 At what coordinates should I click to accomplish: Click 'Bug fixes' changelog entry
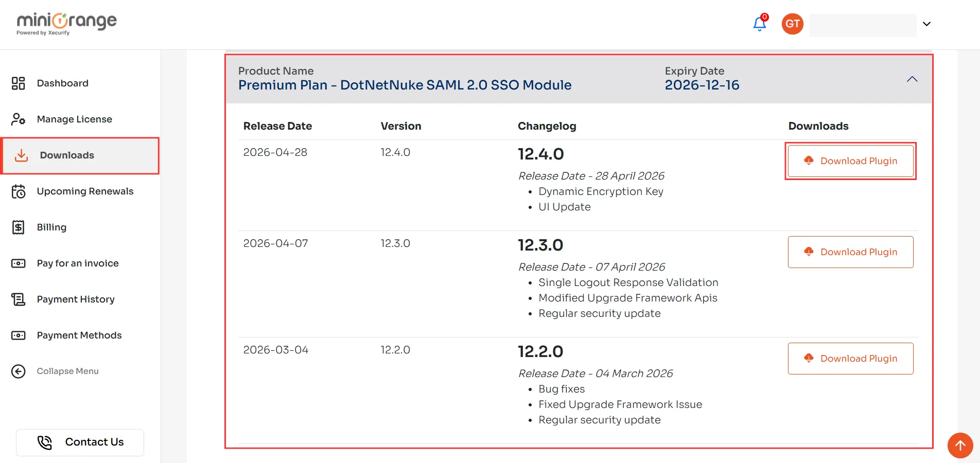[x=562, y=389]
